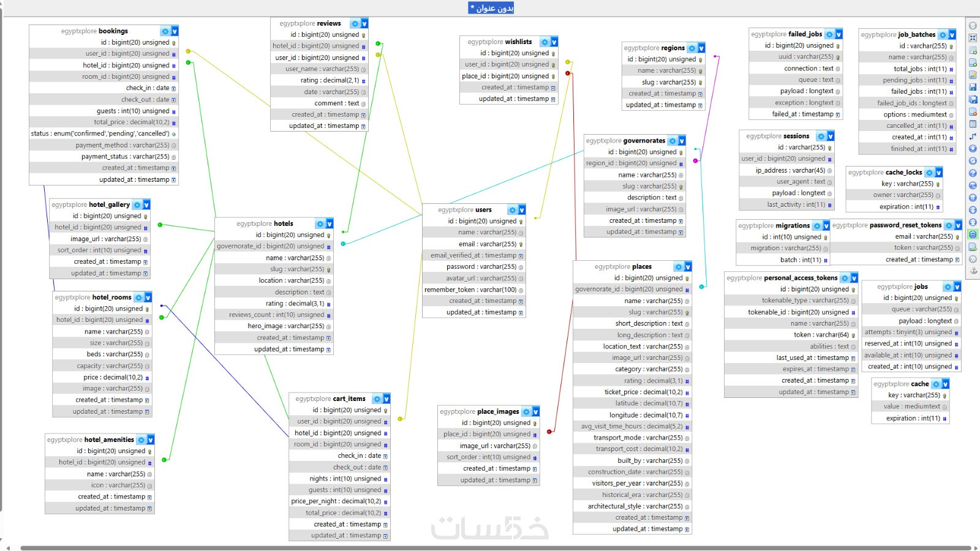Open gear options on the sessions table
The image size is (980, 551).
(821, 136)
